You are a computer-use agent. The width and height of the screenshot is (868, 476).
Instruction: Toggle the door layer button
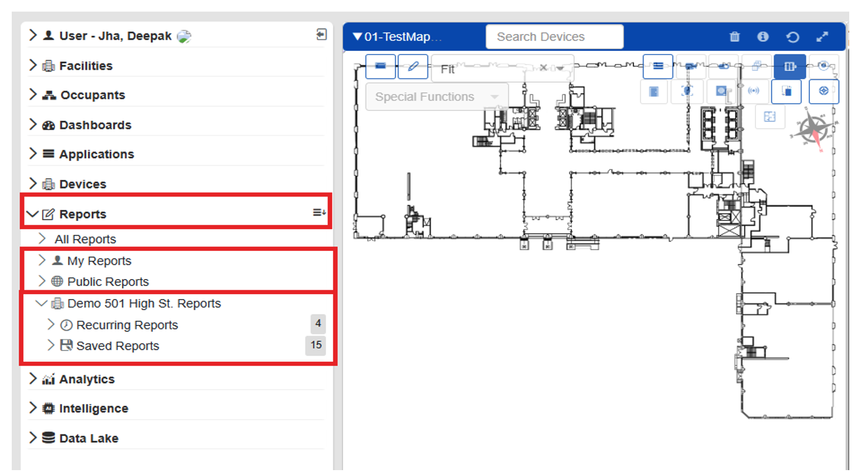(654, 91)
